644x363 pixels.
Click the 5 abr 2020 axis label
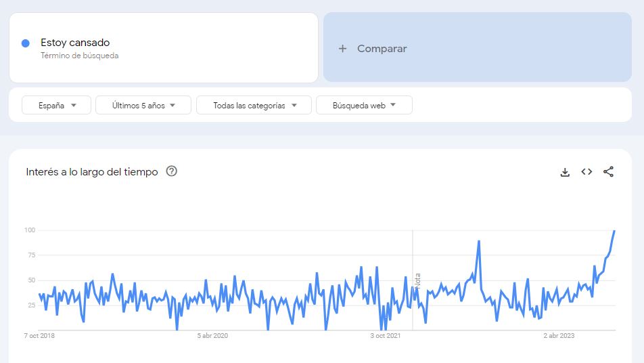click(x=212, y=336)
